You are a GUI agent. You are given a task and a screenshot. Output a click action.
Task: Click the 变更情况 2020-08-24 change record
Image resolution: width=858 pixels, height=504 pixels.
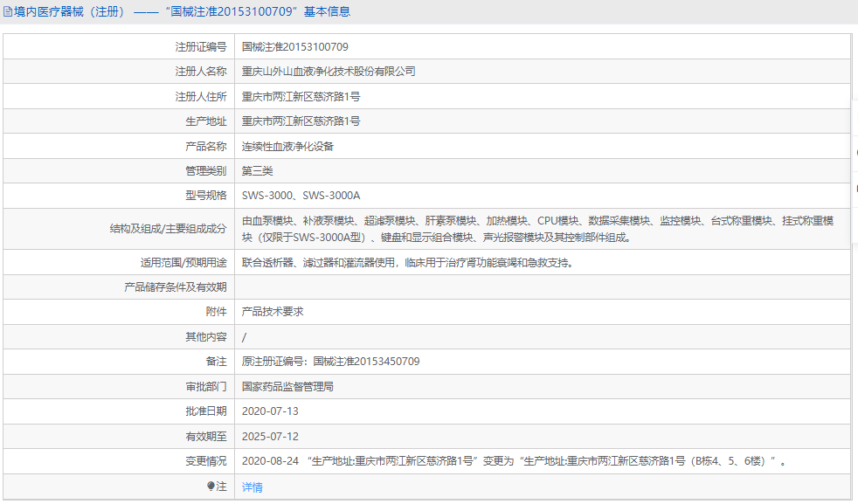[515, 461]
